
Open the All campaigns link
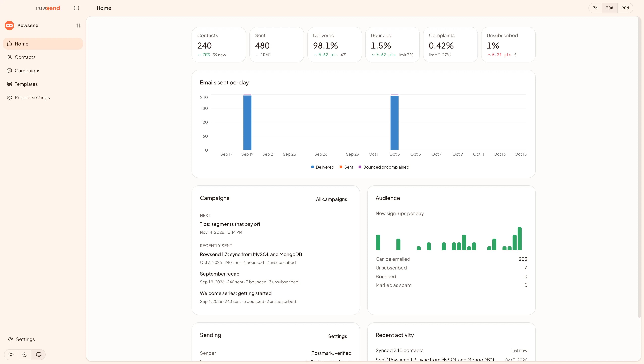331,199
